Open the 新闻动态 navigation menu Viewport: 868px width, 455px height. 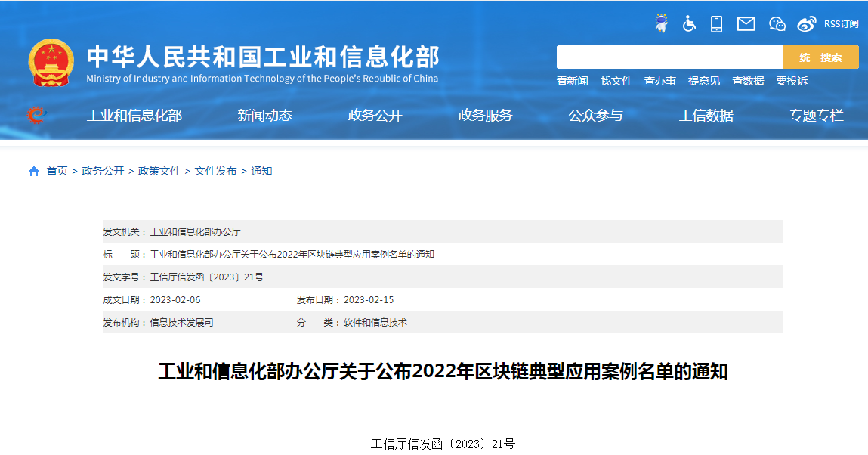(x=264, y=116)
